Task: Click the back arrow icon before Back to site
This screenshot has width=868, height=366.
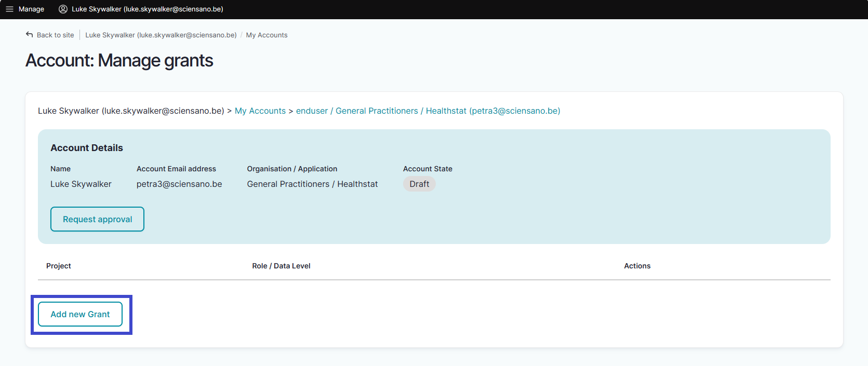Action: [x=29, y=35]
